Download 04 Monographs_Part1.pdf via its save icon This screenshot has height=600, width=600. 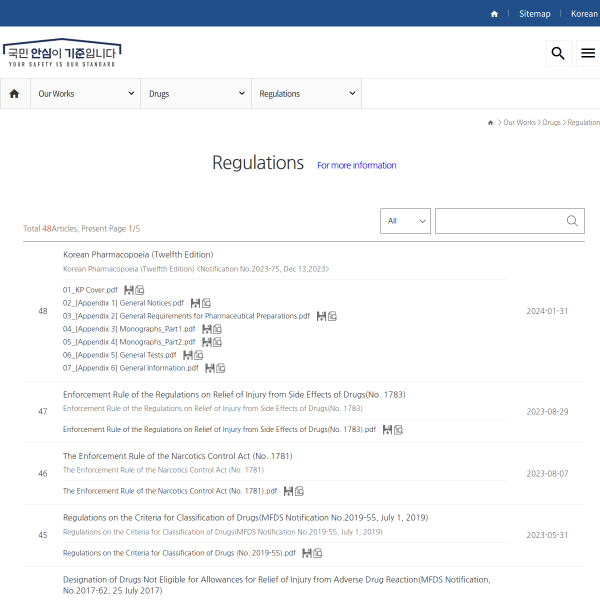click(x=207, y=329)
